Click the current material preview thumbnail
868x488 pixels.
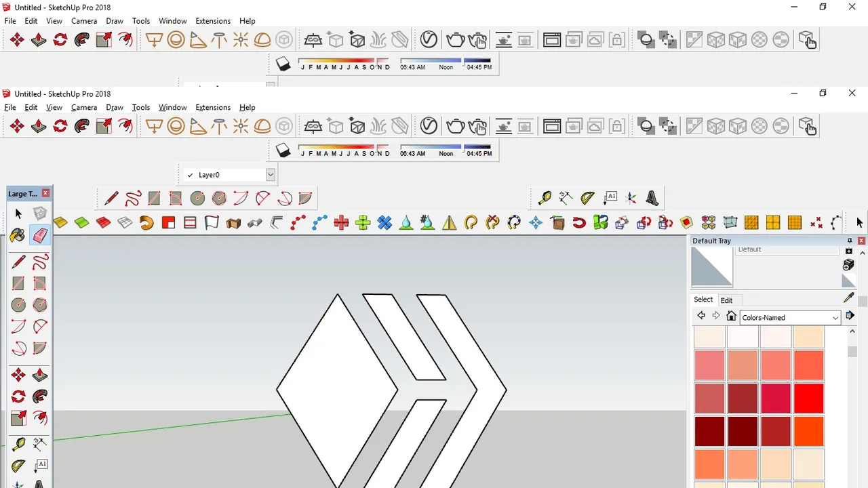click(712, 267)
